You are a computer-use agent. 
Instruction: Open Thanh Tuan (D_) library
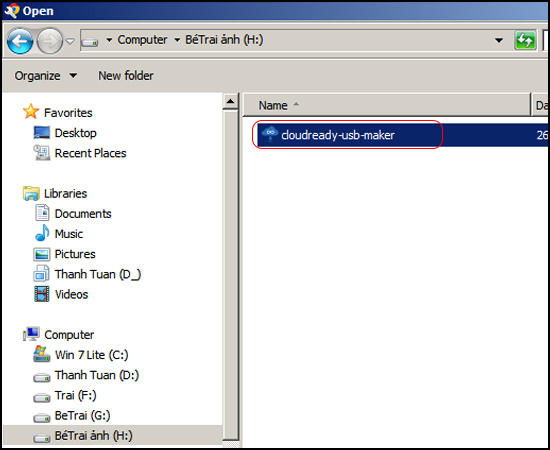pos(98,274)
